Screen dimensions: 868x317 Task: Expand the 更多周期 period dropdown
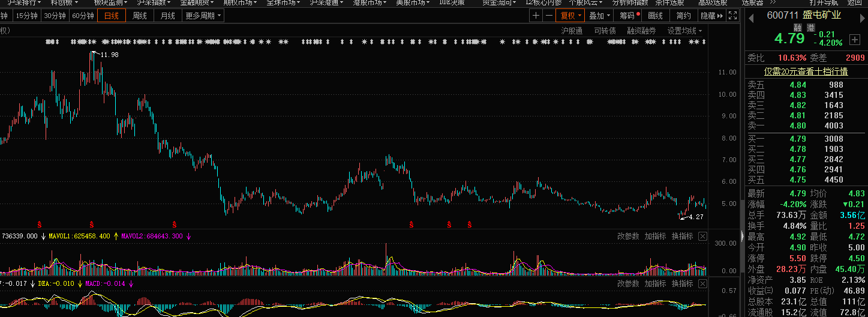[203, 16]
